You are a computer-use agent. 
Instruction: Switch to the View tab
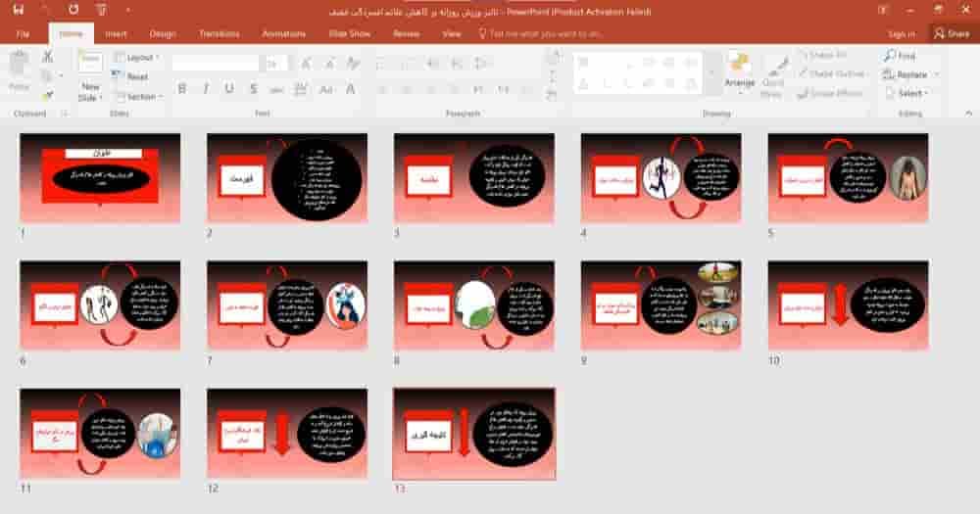click(x=451, y=33)
